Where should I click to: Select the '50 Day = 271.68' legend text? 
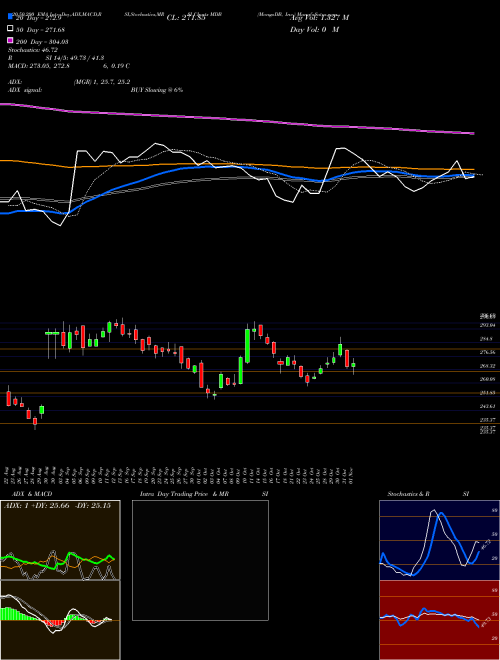coord(38,29)
